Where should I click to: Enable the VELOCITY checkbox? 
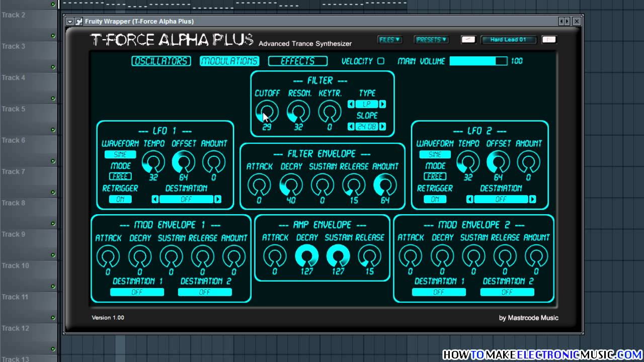coord(381,61)
